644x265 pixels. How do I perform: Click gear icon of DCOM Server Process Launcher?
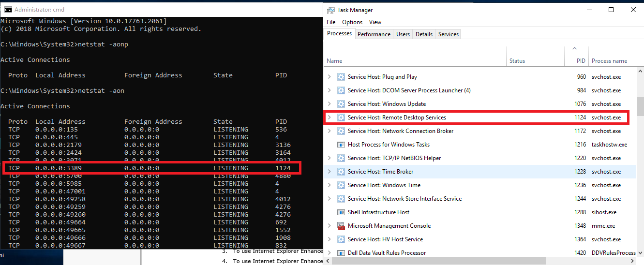point(341,90)
